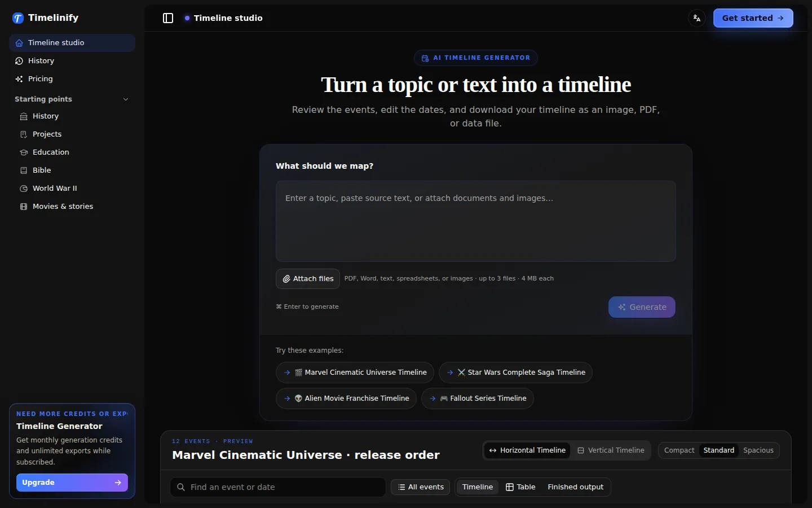Click the Upgrade button
This screenshot has height=508, width=812.
click(x=72, y=483)
